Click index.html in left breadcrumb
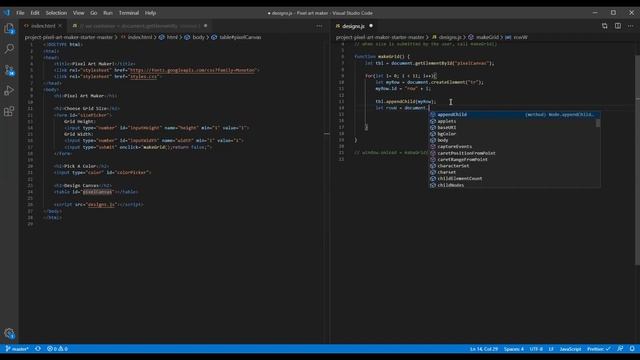This screenshot has width=640, height=360. pyautogui.click(x=140, y=37)
